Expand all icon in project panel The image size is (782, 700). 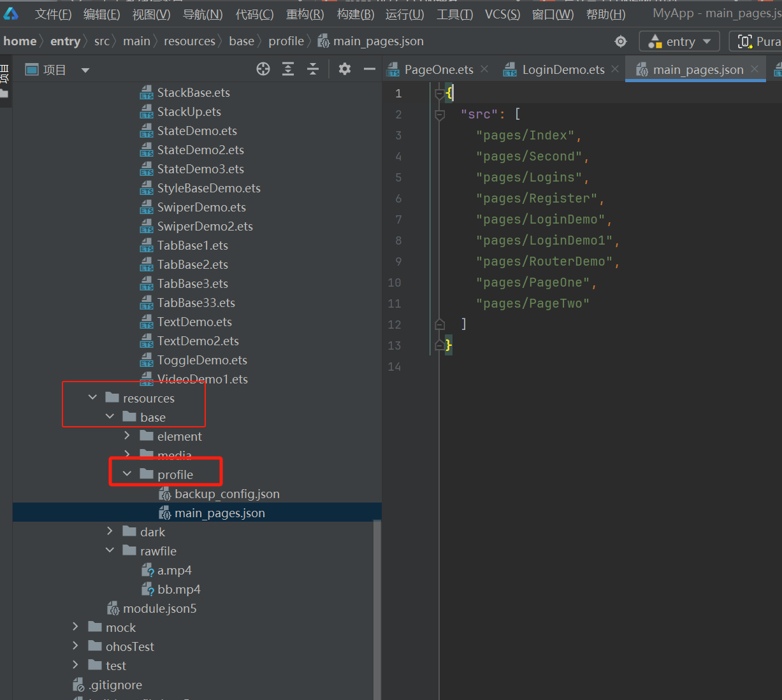click(x=288, y=69)
